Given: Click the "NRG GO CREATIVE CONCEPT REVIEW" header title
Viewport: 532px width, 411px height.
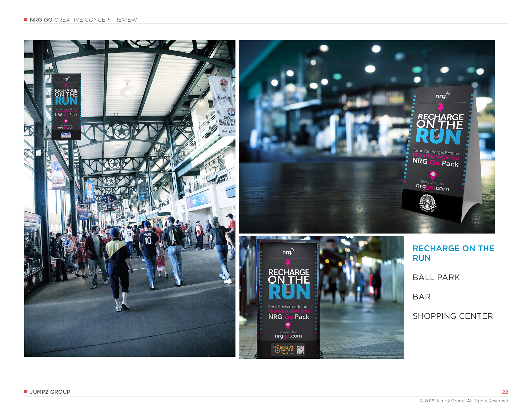Looking at the screenshot, I should click(83, 20).
